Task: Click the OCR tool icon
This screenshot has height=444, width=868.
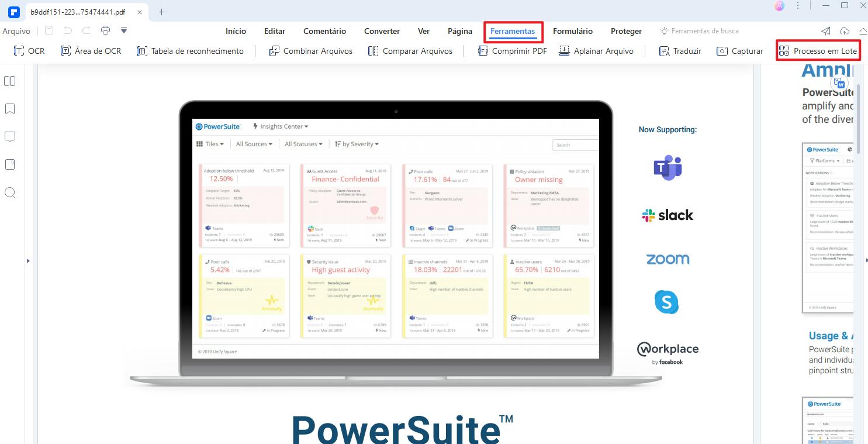Action: 19,51
